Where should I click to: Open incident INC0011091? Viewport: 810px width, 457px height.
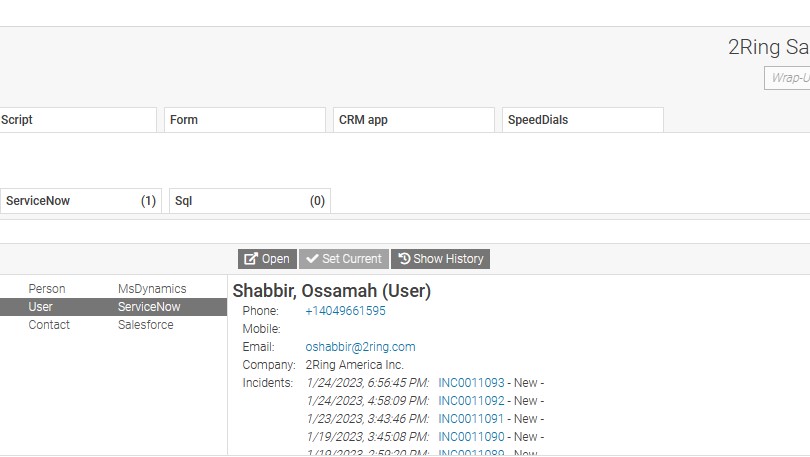click(471, 419)
